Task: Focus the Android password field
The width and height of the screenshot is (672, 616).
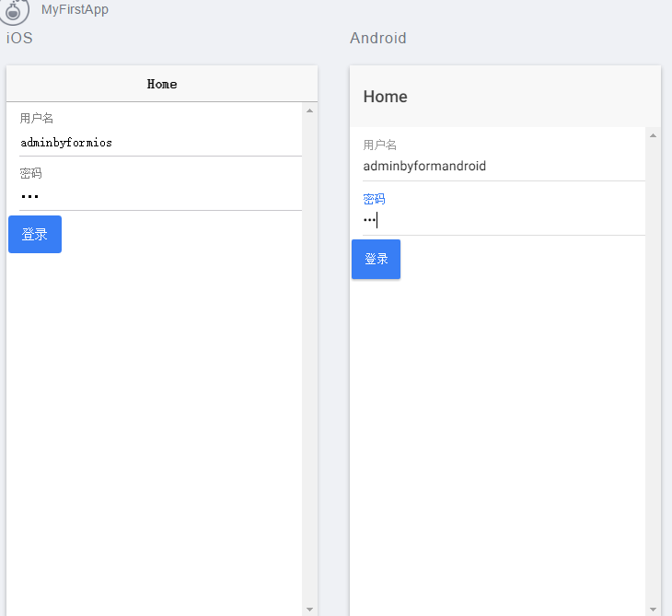Action: pos(504,220)
